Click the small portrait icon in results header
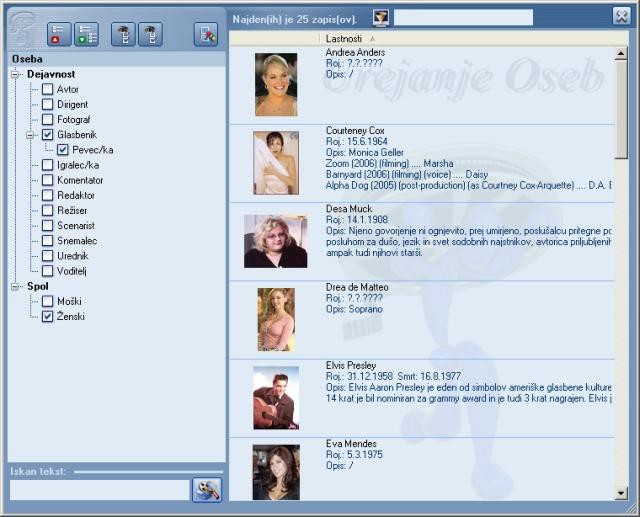 coord(381,17)
